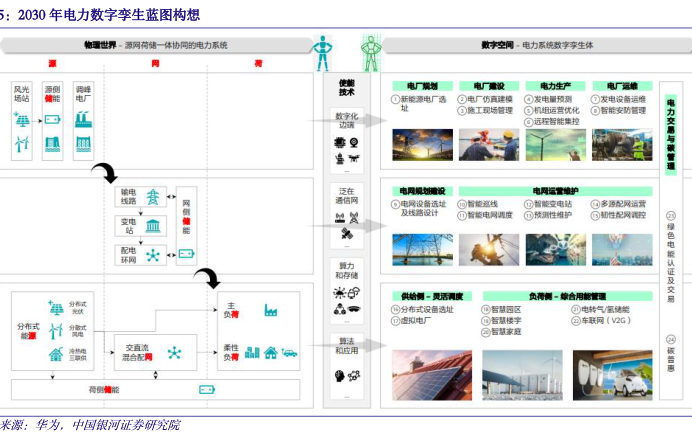Click the camera icon under 数字化边端
692x442 pixels.
(x=354, y=142)
